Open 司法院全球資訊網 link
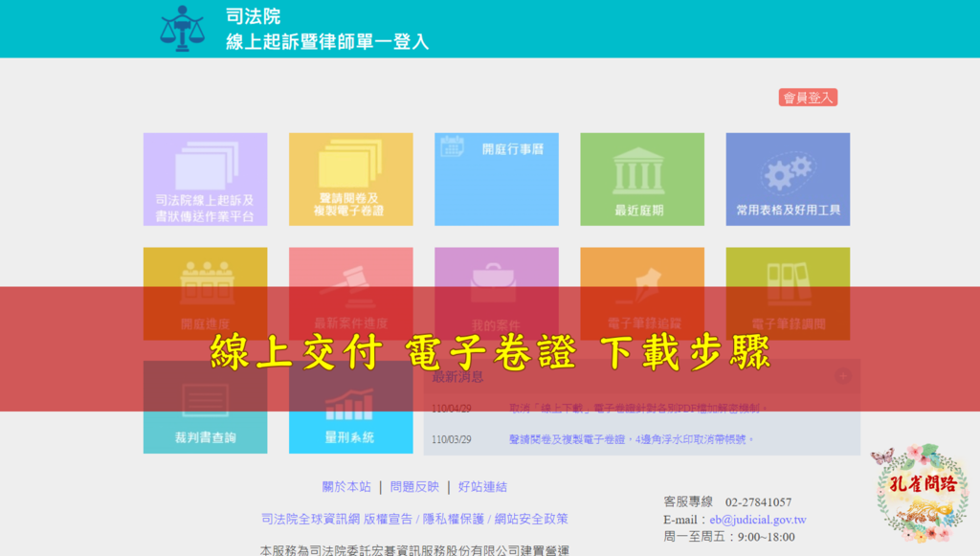Screen dimensions: 980x556 (x=310, y=519)
